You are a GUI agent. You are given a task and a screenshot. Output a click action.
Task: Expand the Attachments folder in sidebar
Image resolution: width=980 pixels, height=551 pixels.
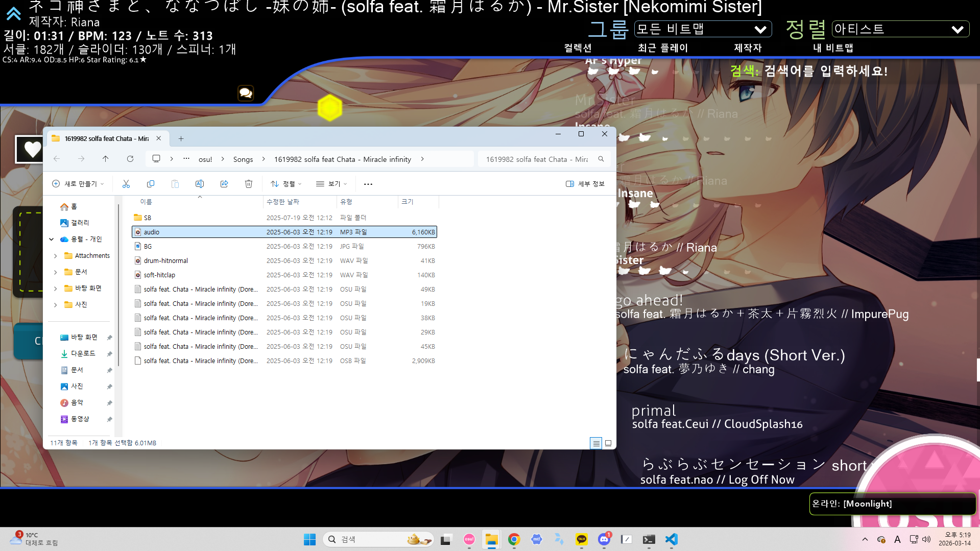tap(56, 256)
